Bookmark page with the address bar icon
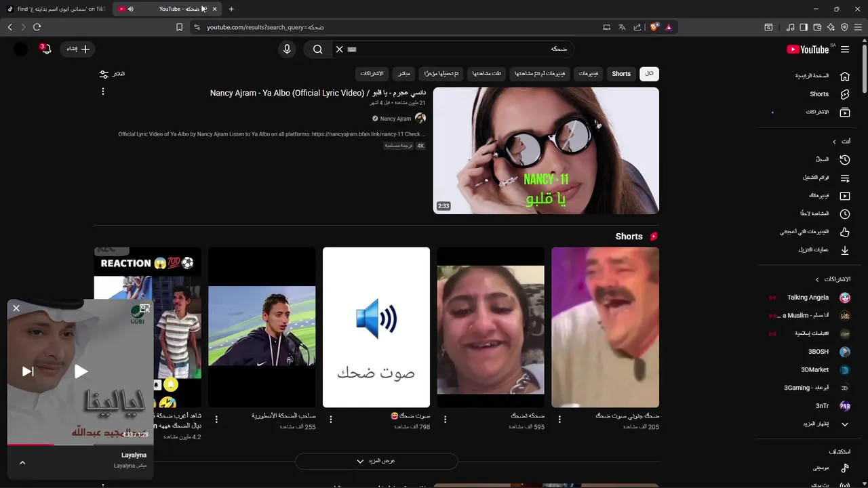 (179, 27)
